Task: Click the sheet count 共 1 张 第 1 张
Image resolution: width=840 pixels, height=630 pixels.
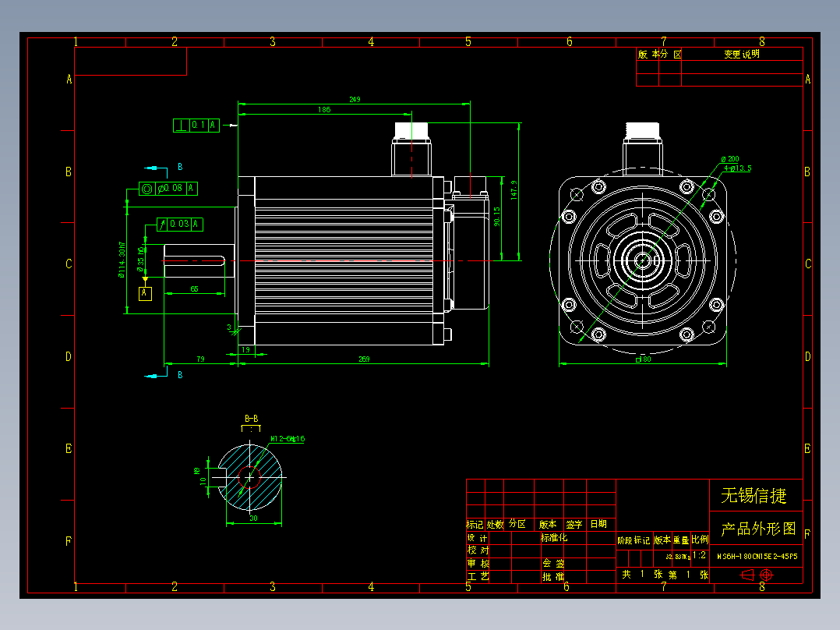Action: 665,575
